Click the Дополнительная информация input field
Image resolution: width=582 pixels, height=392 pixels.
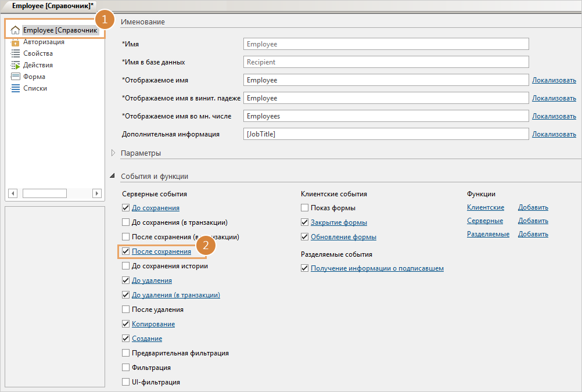[386, 134]
